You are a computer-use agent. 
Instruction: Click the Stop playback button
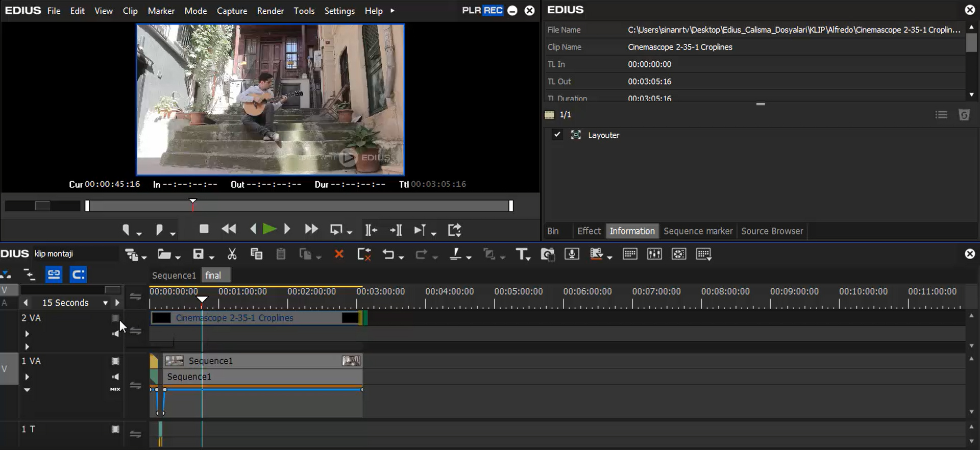204,229
